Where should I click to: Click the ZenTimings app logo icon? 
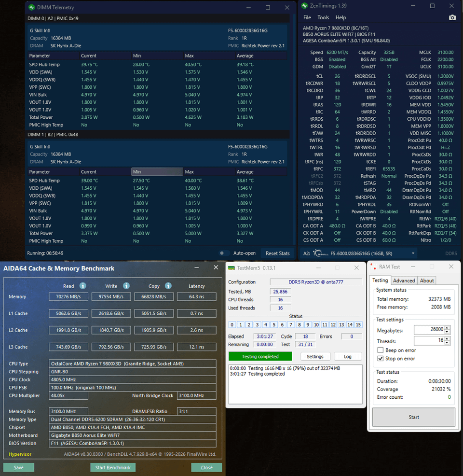[x=304, y=6]
